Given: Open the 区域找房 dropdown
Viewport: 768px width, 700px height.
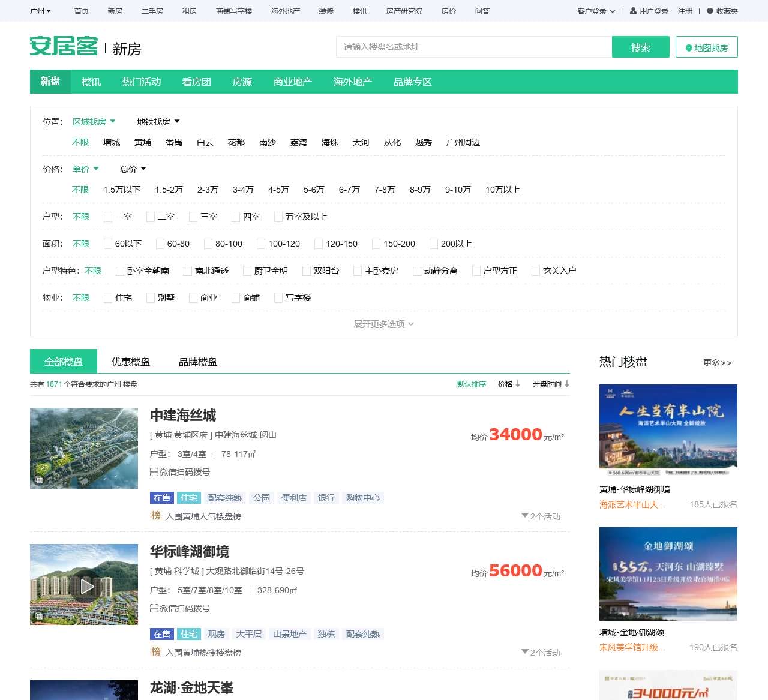Looking at the screenshot, I should 94,122.
